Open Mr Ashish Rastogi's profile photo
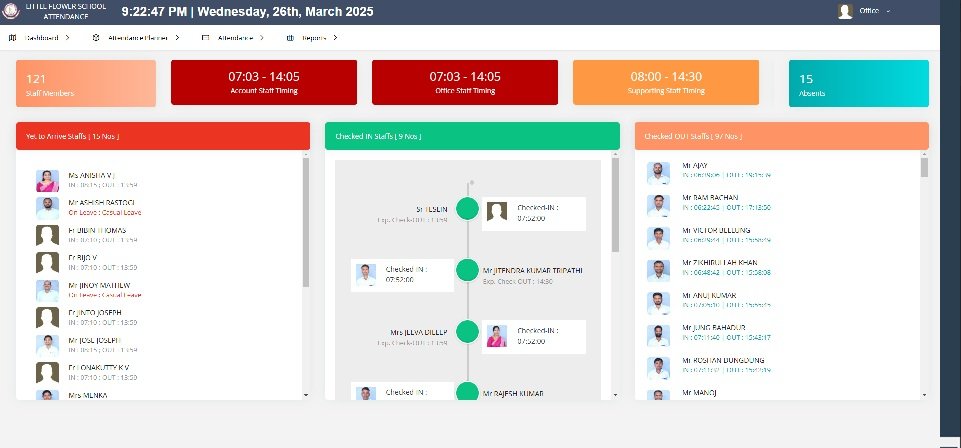 [x=47, y=208]
